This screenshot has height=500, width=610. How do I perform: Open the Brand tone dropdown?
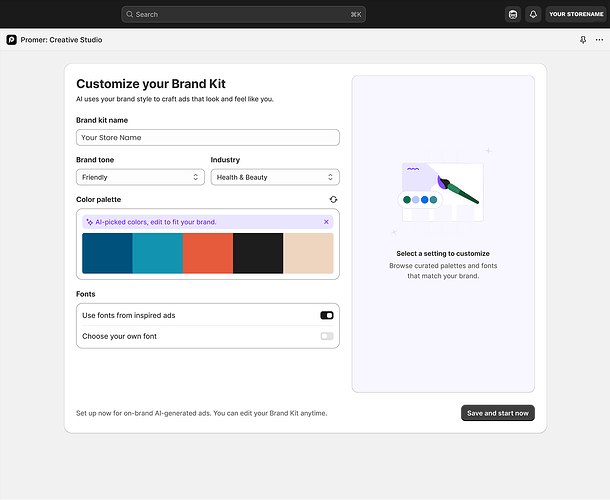(140, 177)
